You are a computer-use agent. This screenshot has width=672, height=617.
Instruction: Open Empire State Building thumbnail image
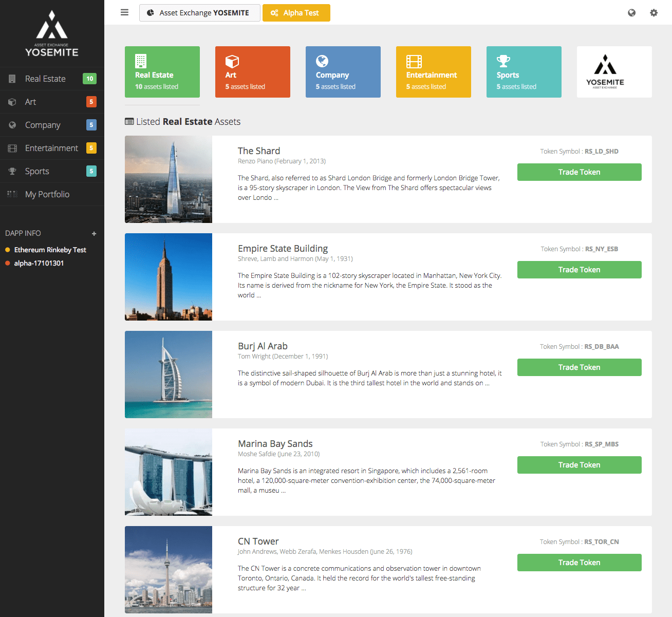tap(169, 277)
